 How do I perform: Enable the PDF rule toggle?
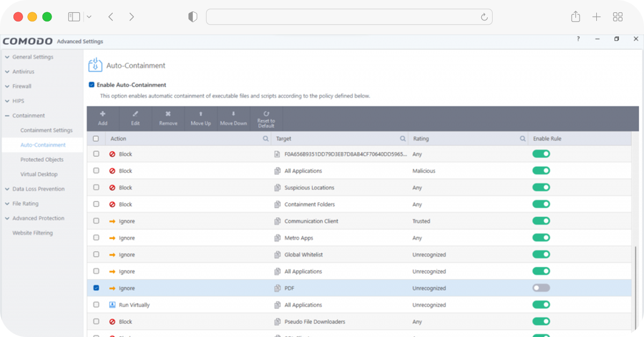[541, 288]
